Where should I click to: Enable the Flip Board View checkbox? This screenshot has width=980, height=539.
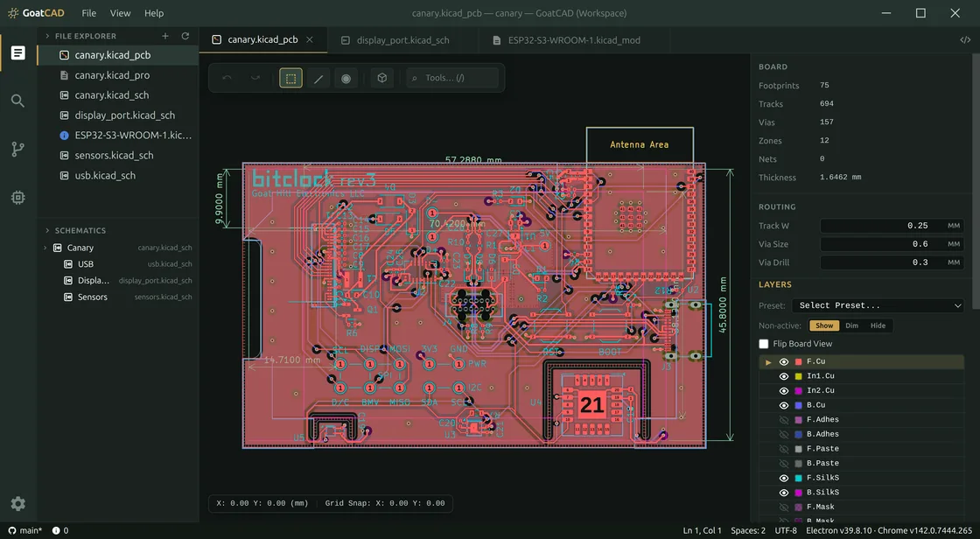764,344
